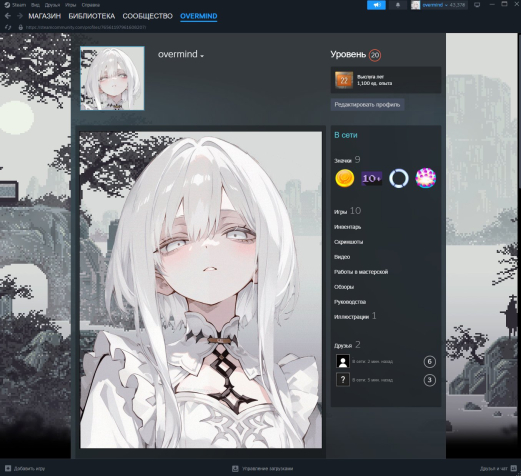Click the question-mark friend avatar

343,380
